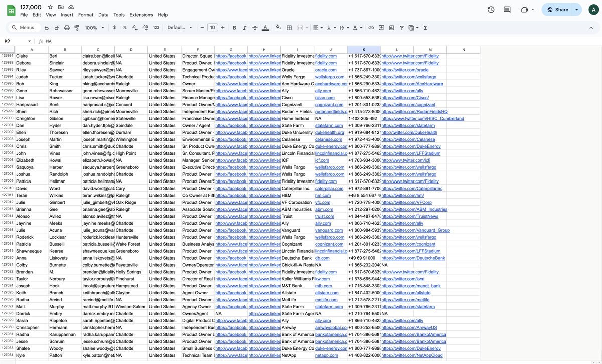Open the netapp.com link
Image resolution: width=602 pixels, height=364 pixels.
[326, 355]
